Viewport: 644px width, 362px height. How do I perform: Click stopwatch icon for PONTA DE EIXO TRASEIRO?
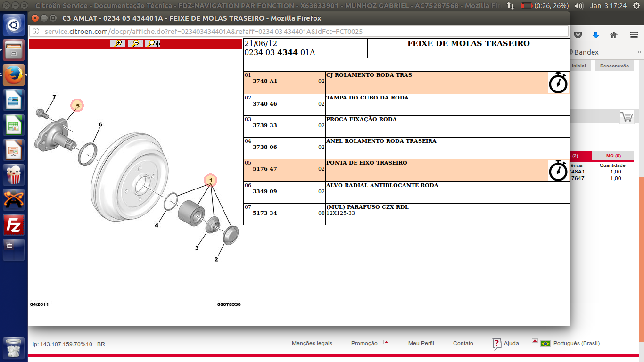[558, 171]
